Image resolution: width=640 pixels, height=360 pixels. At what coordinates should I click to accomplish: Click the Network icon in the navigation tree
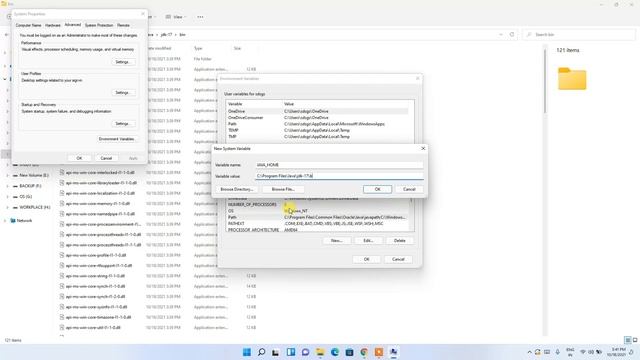tap(13, 220)
